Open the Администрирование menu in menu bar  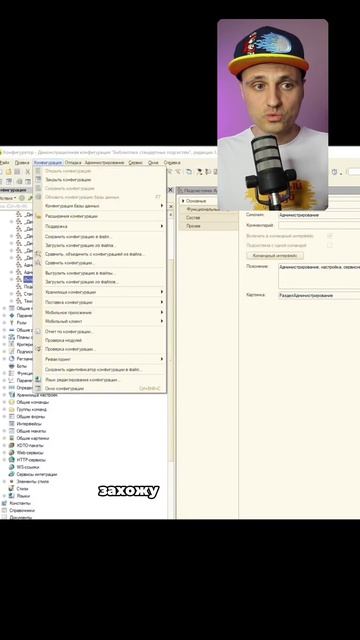coord(104,162)
